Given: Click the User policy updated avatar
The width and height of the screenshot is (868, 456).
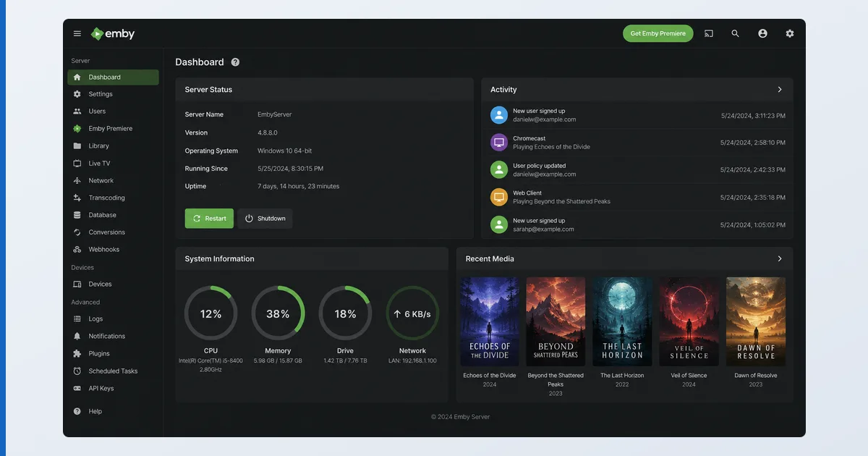Looking at the screenshot, I should pyautogui.click(x=499, y=170).
